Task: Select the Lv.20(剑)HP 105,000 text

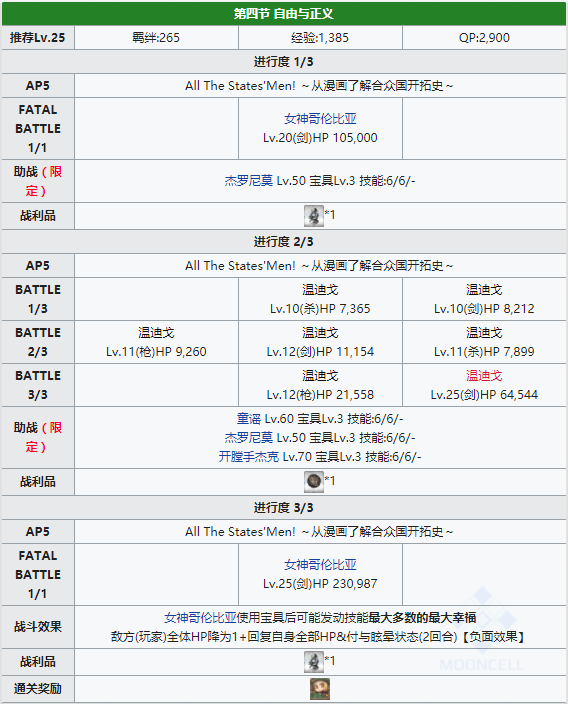Action: click(x=320, y=138)
